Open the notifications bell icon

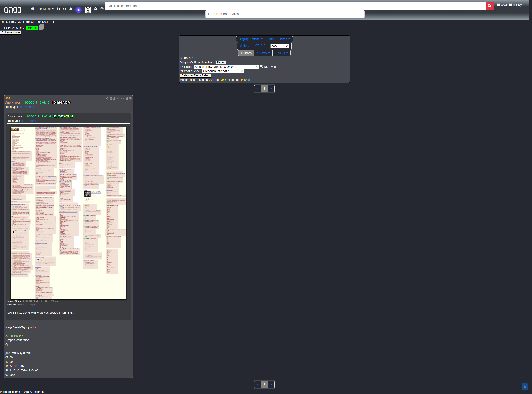(x=71, y=9)
